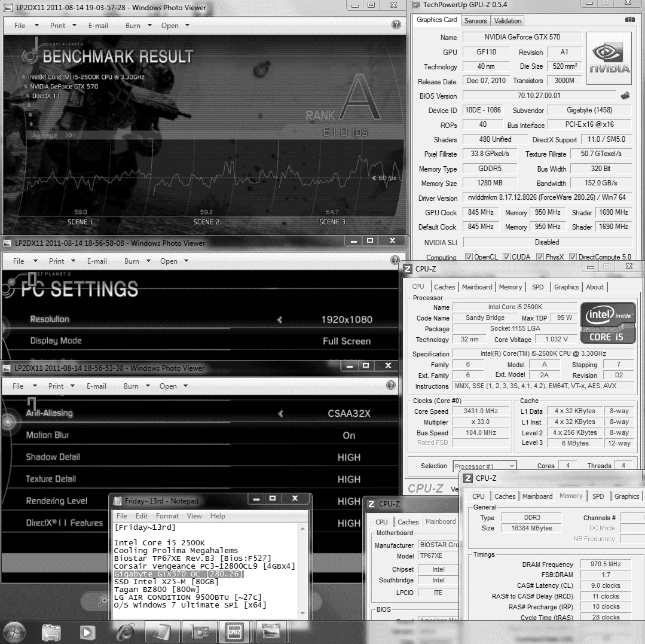The width and height of the screenshot is (645, 644).
Task: Click NVIDIA logo in GPU-Z
Action: pos(609,59)
